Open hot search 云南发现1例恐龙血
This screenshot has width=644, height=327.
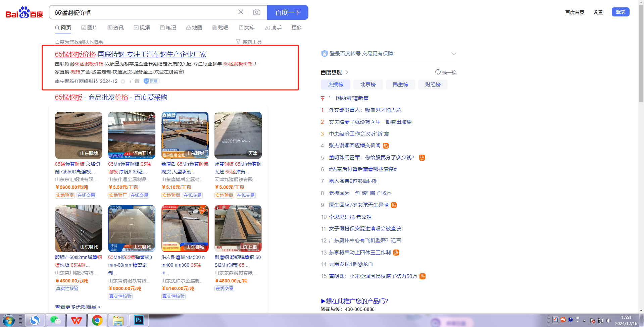[x=351, y=264]
